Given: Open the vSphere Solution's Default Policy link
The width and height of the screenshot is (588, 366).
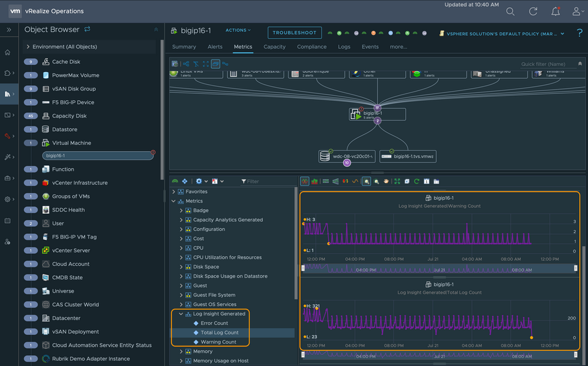Looking at the screenshot, I should pos(500,33).
